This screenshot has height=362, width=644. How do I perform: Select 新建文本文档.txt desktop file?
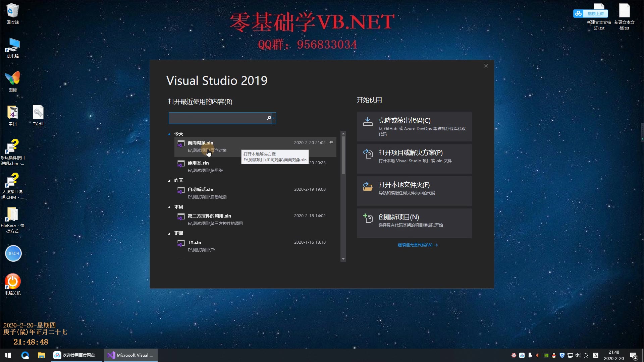coord(624,17)
